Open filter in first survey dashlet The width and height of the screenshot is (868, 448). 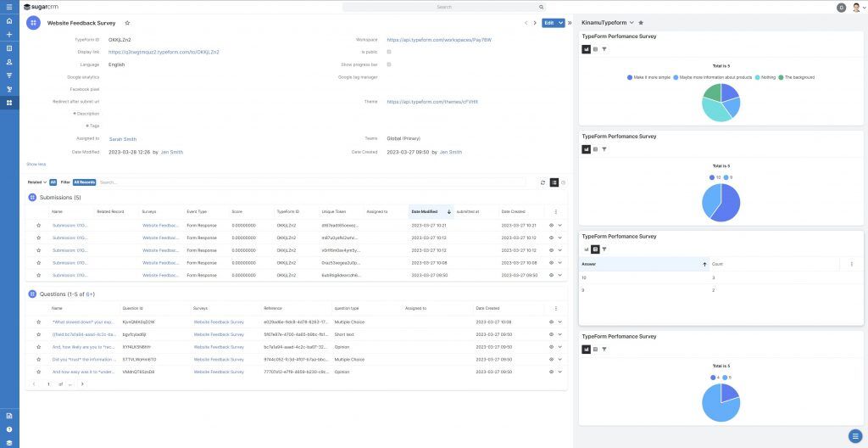[604, 49]
